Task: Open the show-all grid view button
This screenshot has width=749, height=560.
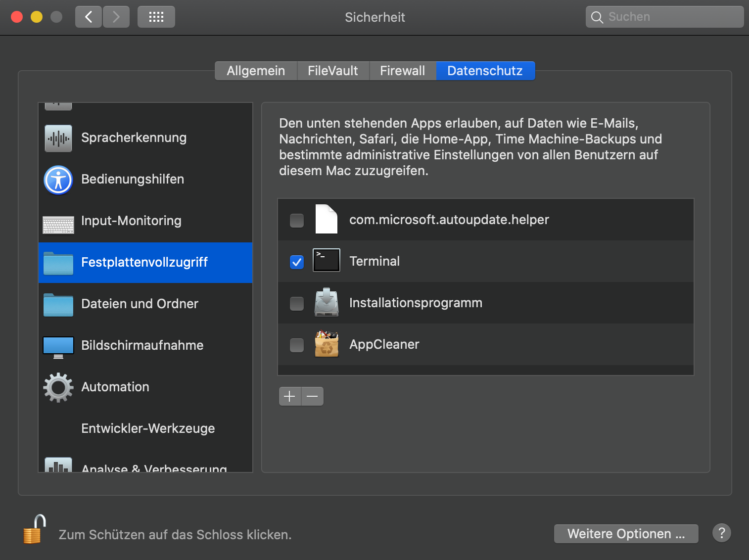Action: pos(156,17)
